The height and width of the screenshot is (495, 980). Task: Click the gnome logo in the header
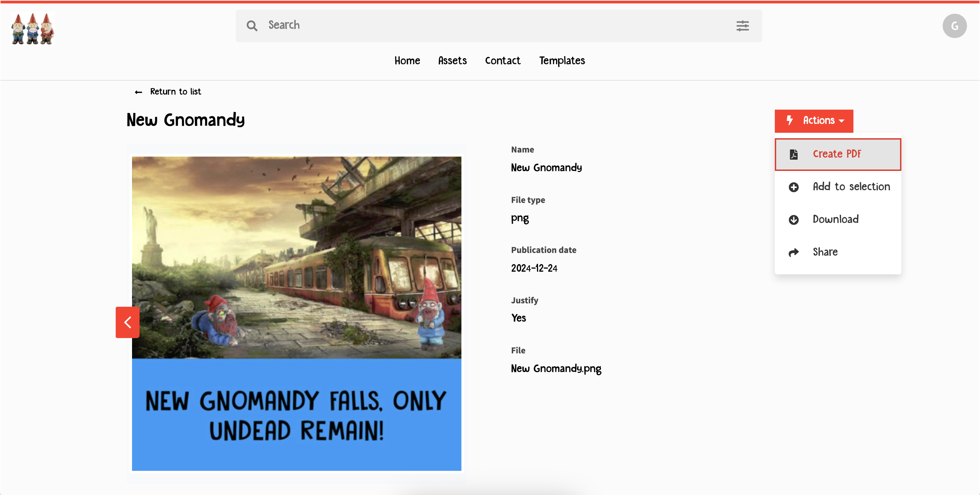point(33,29)
